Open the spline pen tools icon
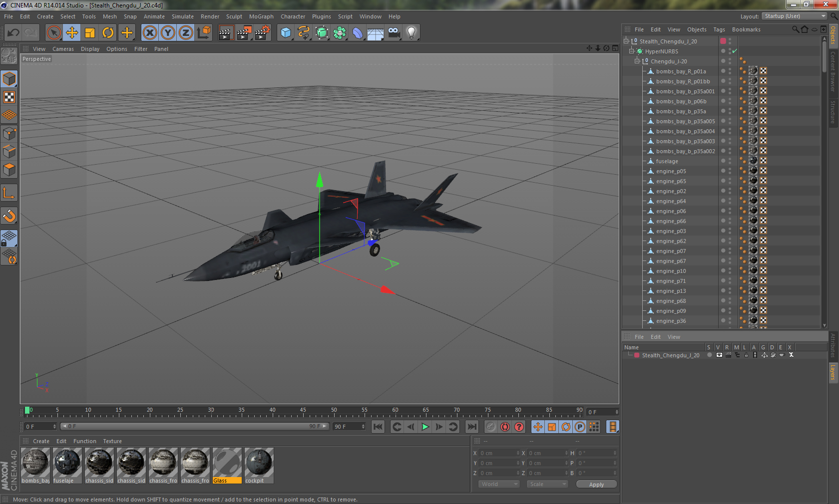 304,33
